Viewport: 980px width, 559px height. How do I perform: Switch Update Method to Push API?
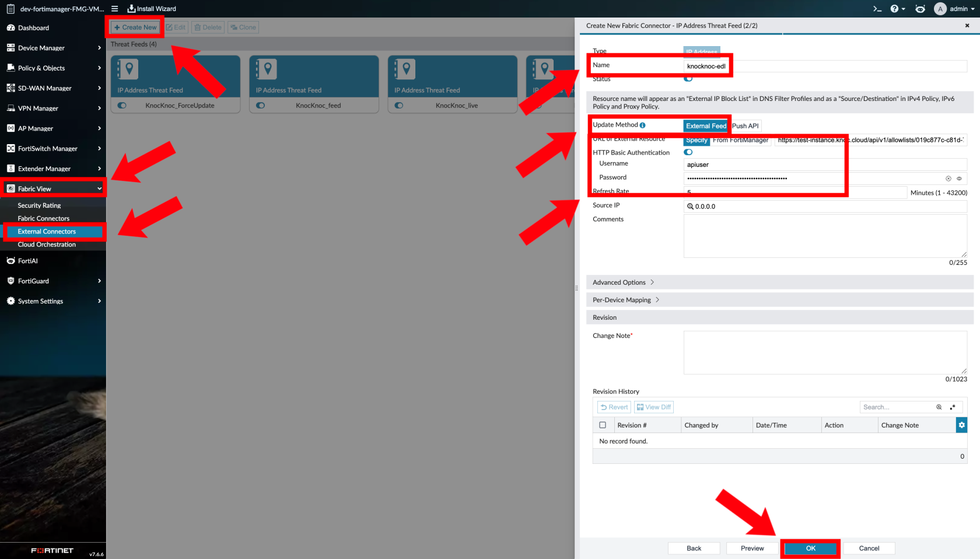click(745, 125)
